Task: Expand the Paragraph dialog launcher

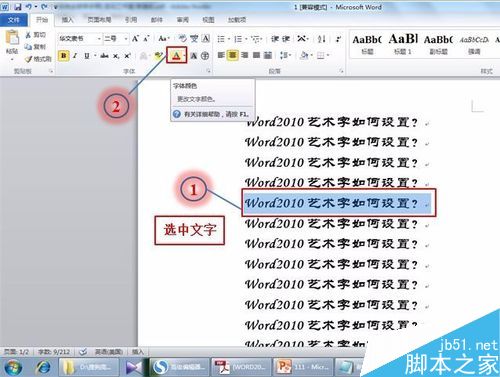Action: pos(341,71)
